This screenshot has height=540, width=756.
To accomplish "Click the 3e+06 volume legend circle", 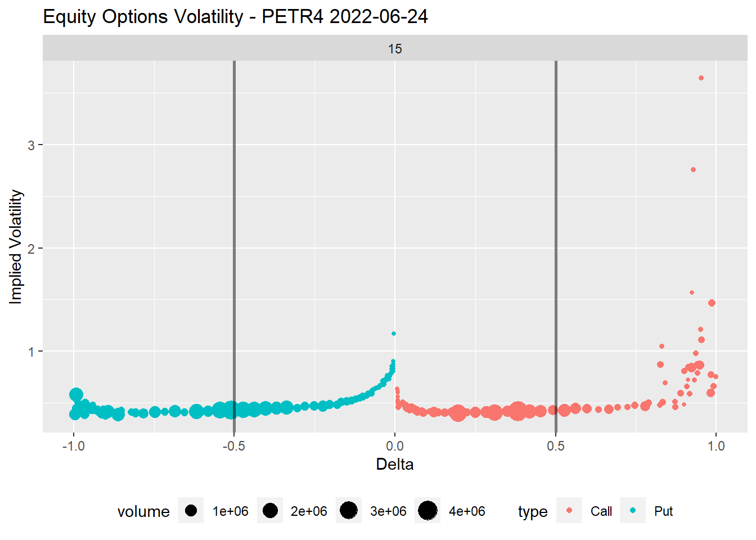I will pyautogui.click(x=349, y=511).
